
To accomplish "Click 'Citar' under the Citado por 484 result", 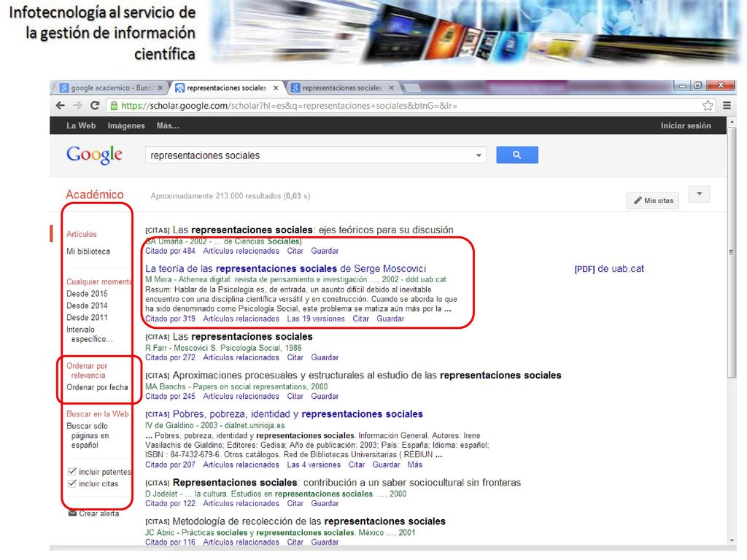I will [x=295, y=251].
